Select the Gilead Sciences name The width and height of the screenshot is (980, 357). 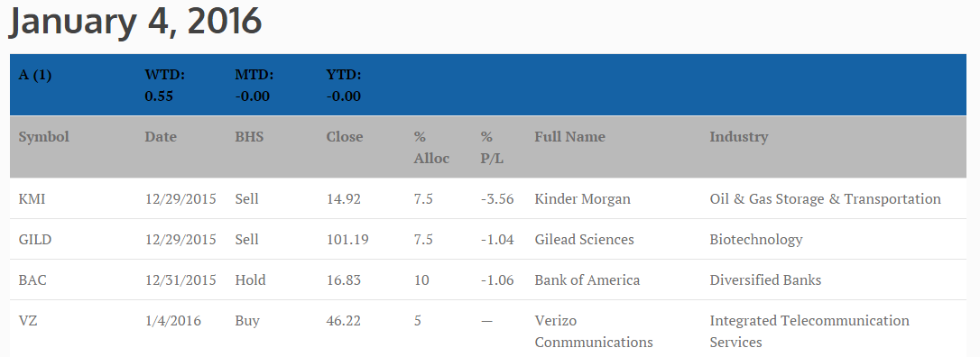584,240
